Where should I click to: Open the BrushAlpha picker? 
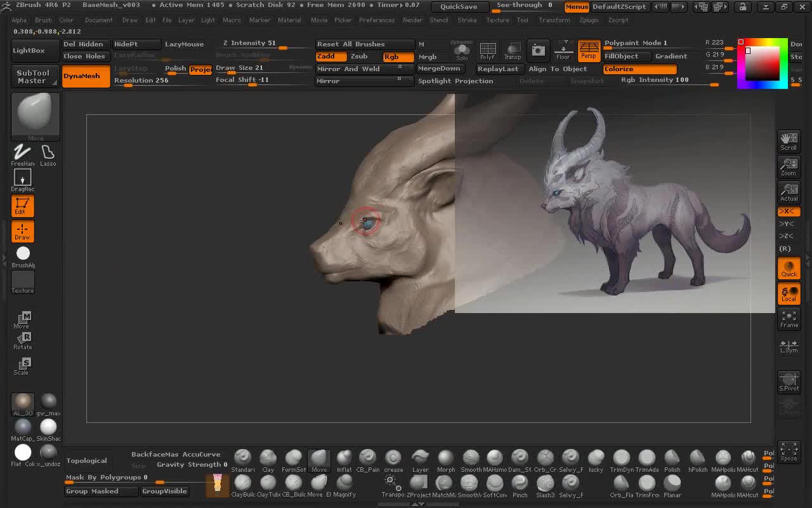click(23, 257)
